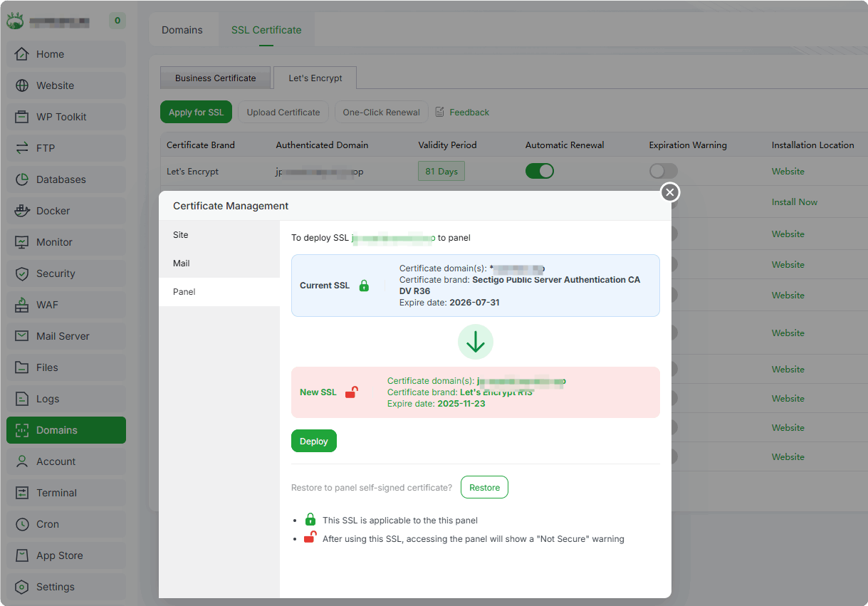Open the Account person icon

22,461
